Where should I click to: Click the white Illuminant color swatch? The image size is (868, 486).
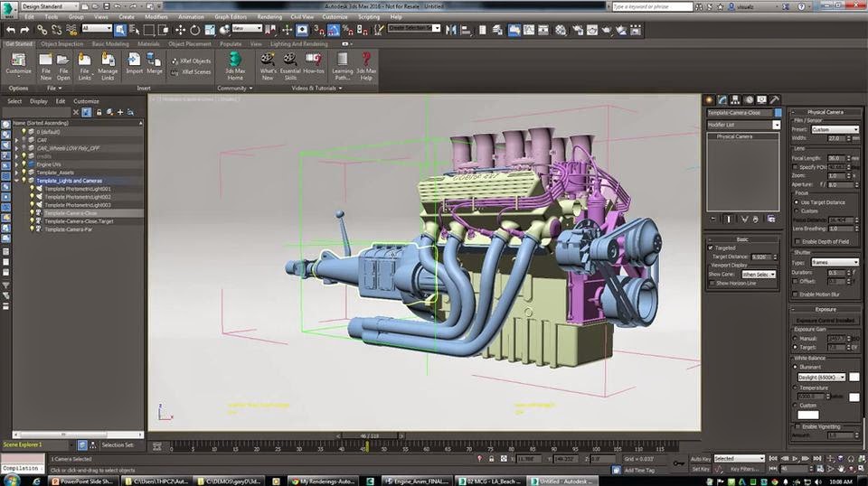854,377
